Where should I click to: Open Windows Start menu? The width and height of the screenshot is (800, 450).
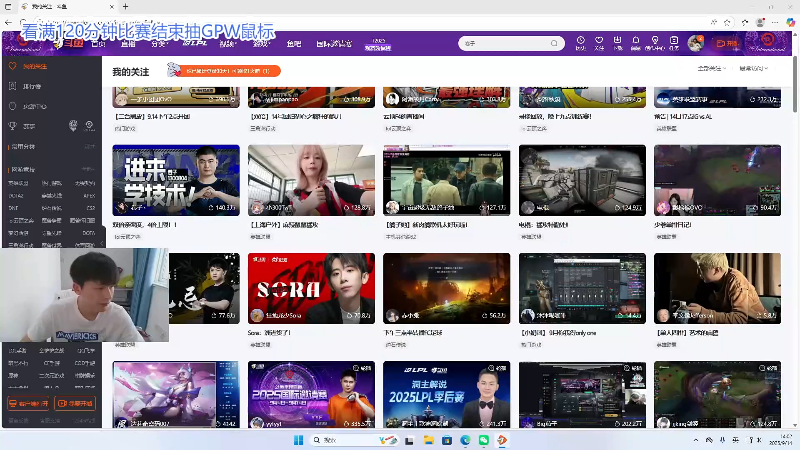(299, 440)
